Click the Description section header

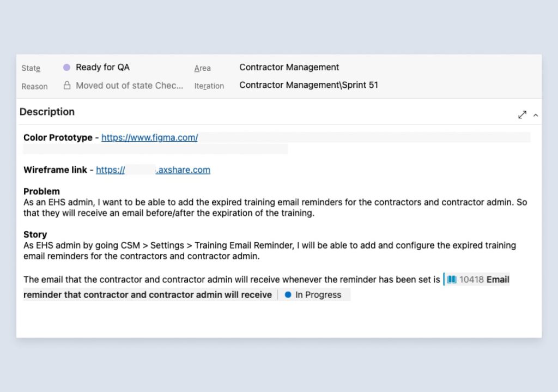(47, 112)
